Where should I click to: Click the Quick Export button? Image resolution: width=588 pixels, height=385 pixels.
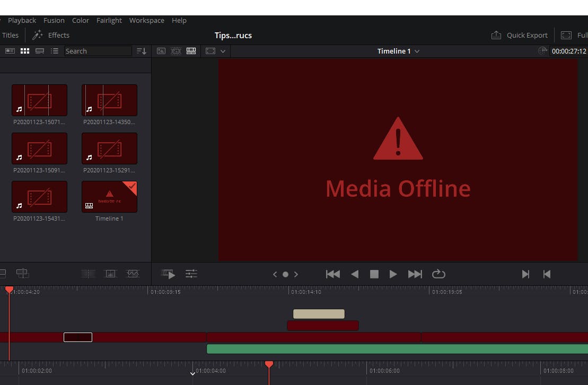[520, 35]
